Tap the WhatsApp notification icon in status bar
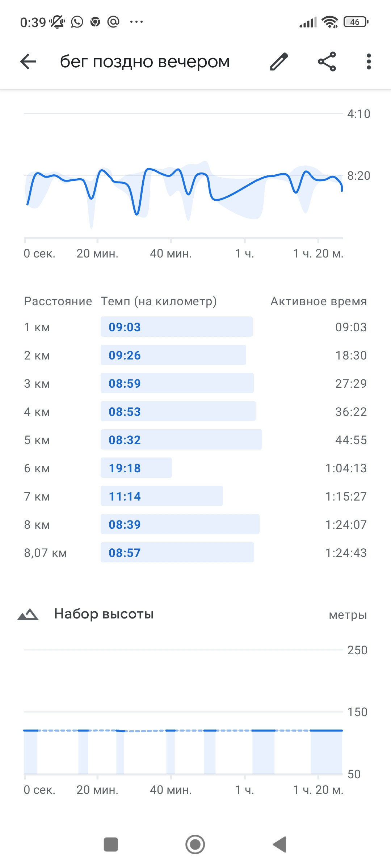The width and height of the screenshot is (391, 868). pos(77,22)
